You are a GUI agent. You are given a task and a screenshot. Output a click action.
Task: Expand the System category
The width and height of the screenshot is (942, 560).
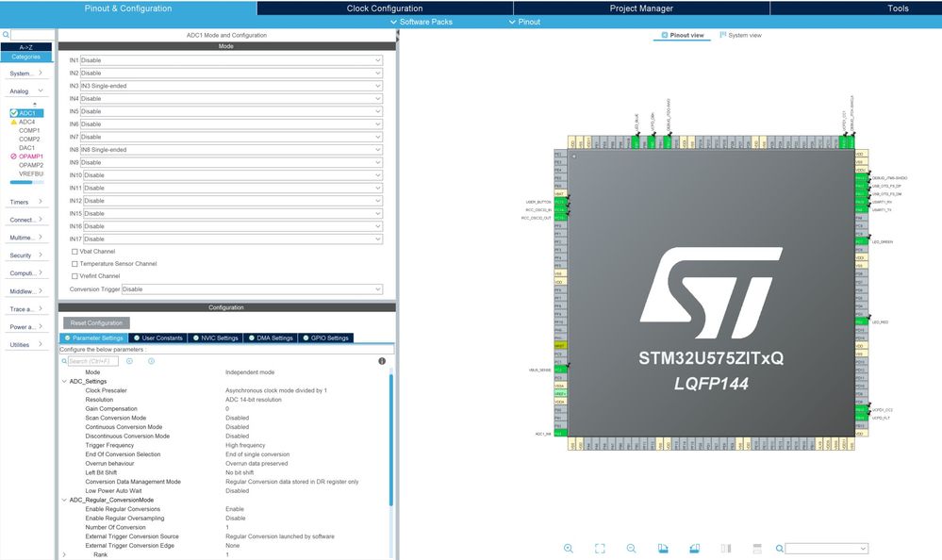pos(25,74)
